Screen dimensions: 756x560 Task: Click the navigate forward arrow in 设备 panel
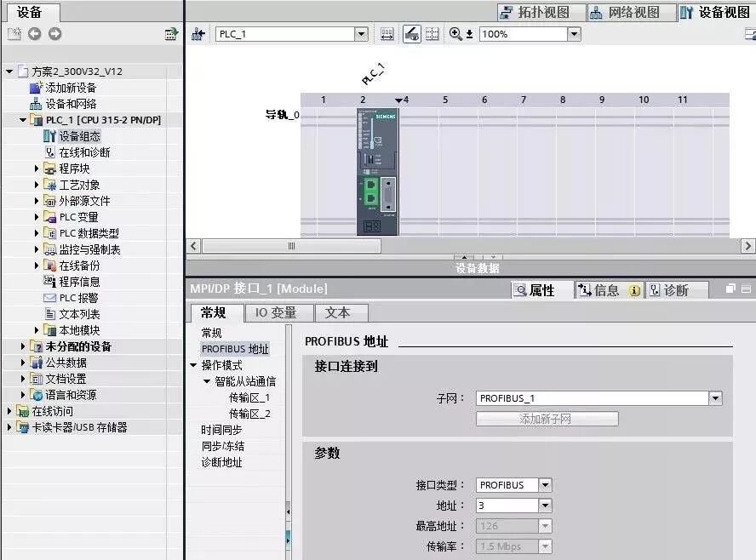[54, 34]
